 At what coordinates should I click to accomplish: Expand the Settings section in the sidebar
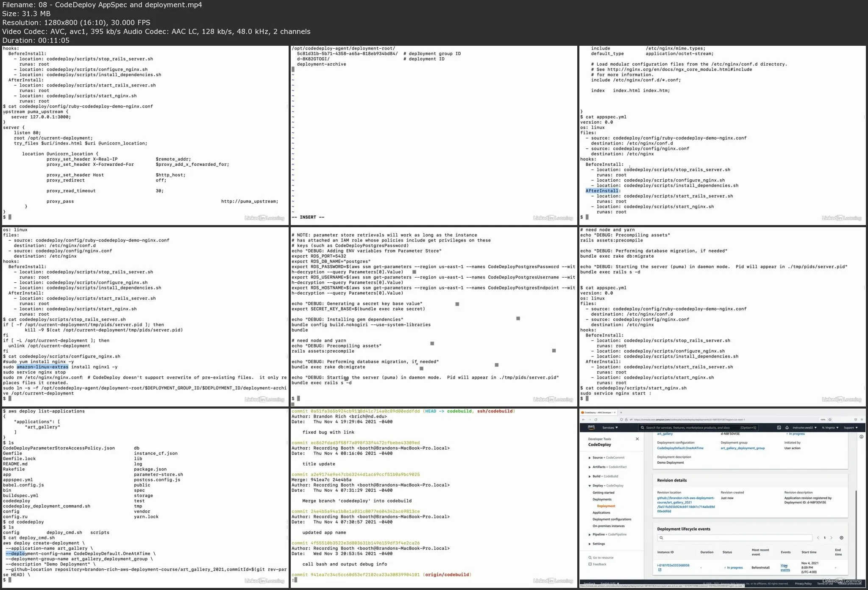tap(597, 544)
